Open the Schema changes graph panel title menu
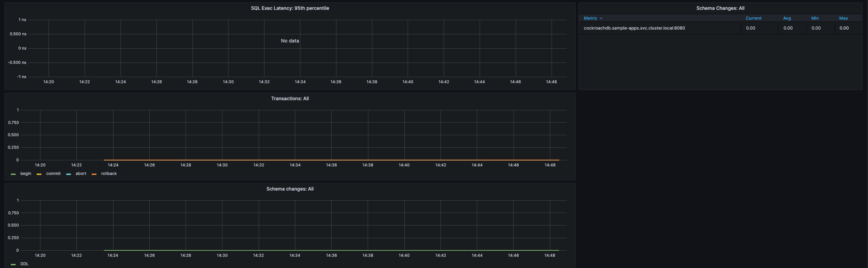This screenshot has width=868, height=268. (290, 189)
